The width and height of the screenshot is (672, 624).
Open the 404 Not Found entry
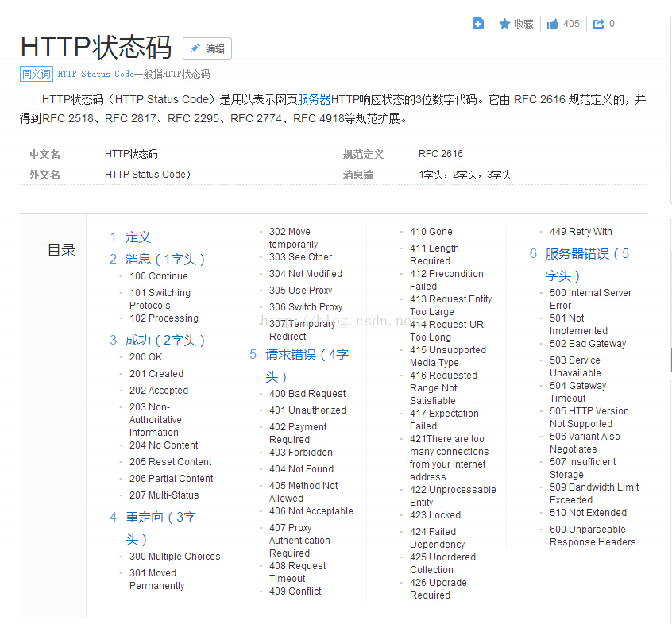[301, 469]
